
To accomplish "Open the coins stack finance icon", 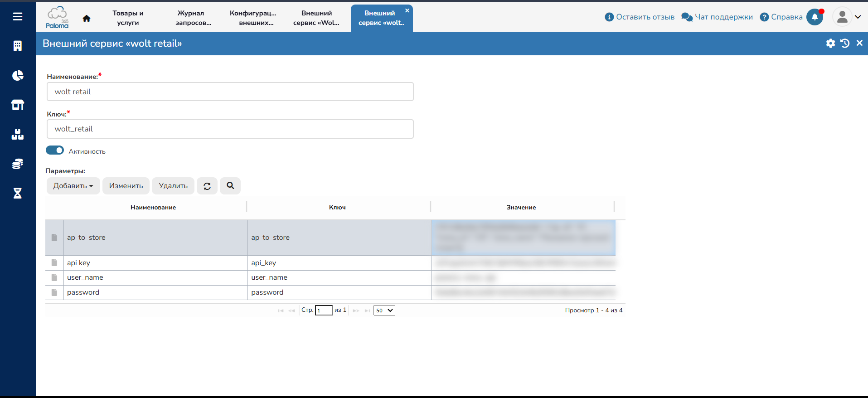I will [18, 164].
